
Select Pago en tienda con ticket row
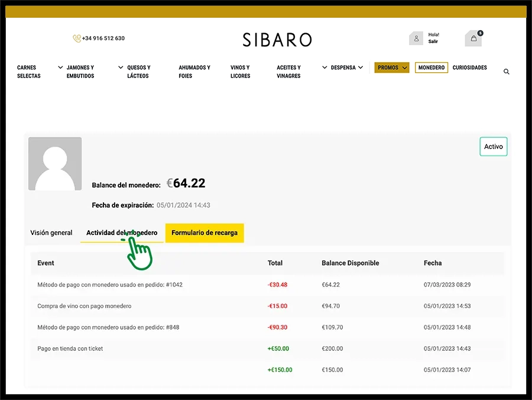click(x=267, y=349)
